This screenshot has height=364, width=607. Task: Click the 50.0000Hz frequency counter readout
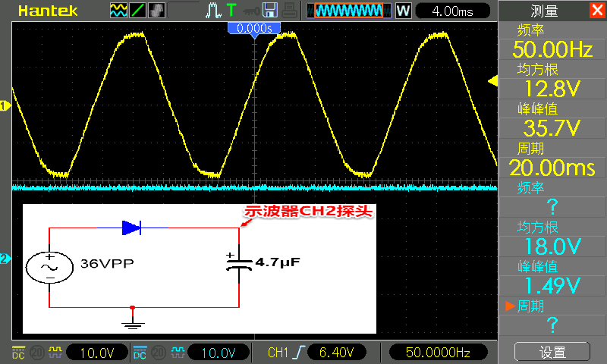click(x=438, y=353)
